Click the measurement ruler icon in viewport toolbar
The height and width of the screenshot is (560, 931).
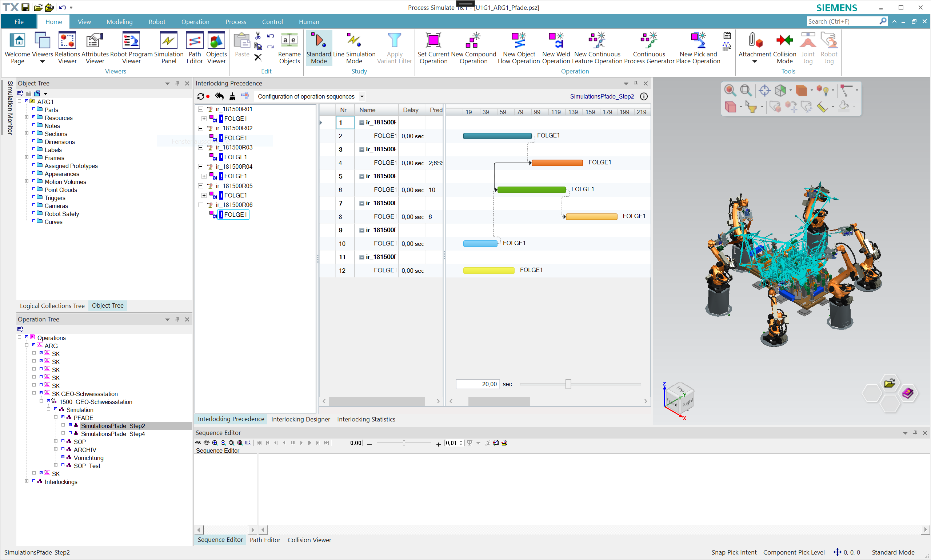click(822, 107)
